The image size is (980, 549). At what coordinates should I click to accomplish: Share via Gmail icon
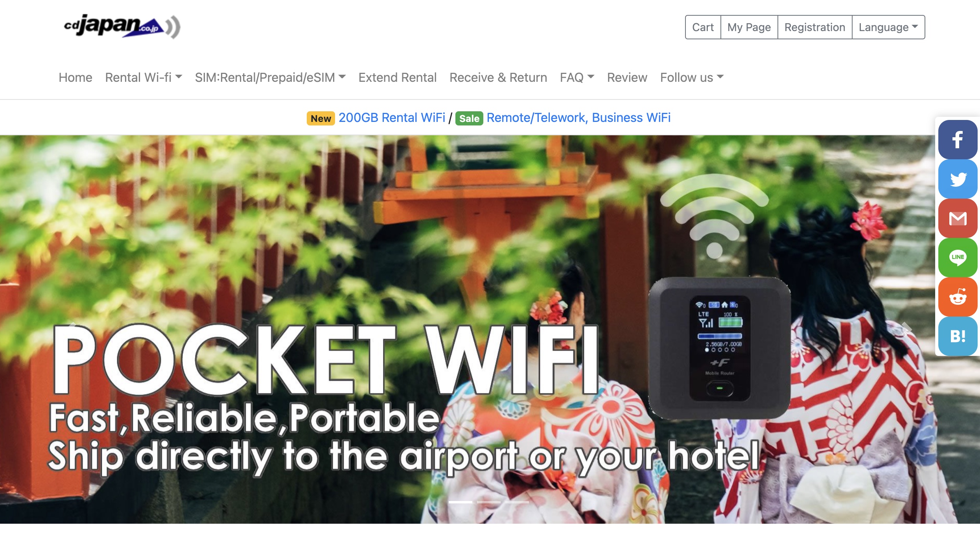(958, 218)
